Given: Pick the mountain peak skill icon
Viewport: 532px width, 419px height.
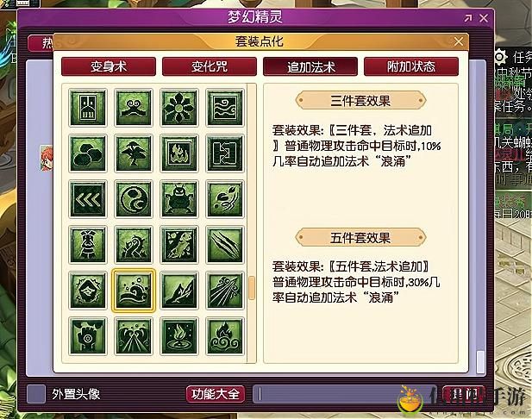Looking at the screenshot, I should click(x=179, y=291).
